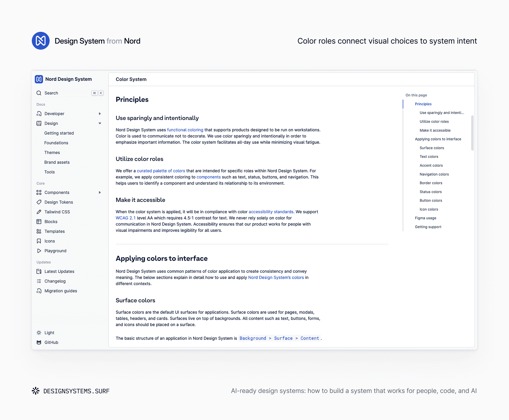Click the Icons bookmark icon
Image resolution: width=509 pixels, height=420 pixels.
[39, 241]
